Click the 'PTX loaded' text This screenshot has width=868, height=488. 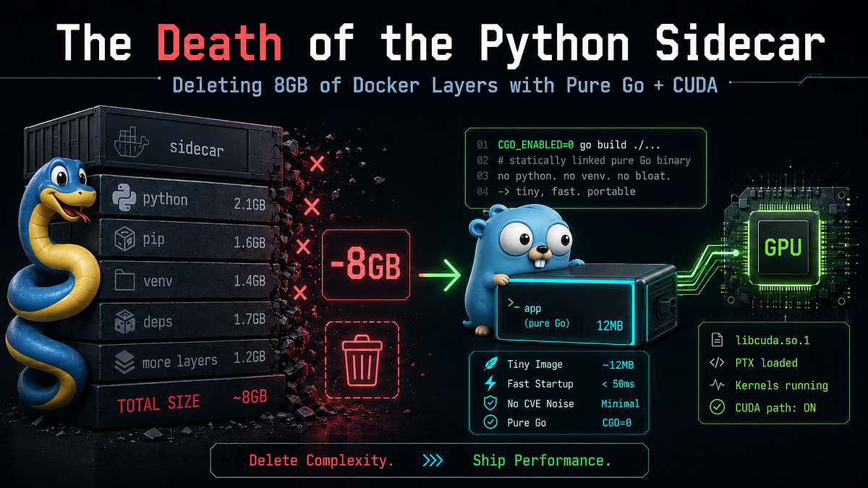point(766,362)
